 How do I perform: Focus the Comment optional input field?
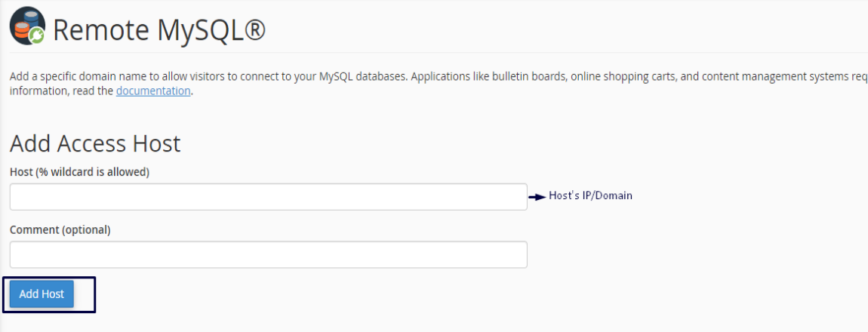[x=268, y=255]
